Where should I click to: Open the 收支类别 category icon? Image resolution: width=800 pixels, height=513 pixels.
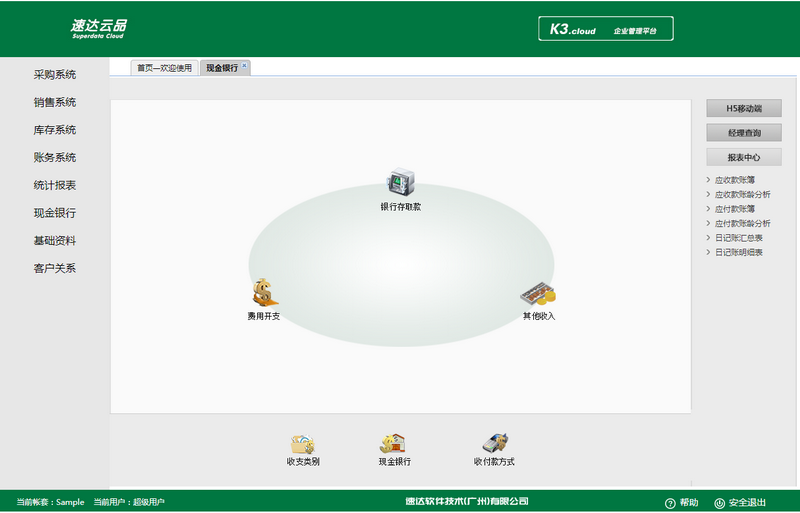[302, 444]
